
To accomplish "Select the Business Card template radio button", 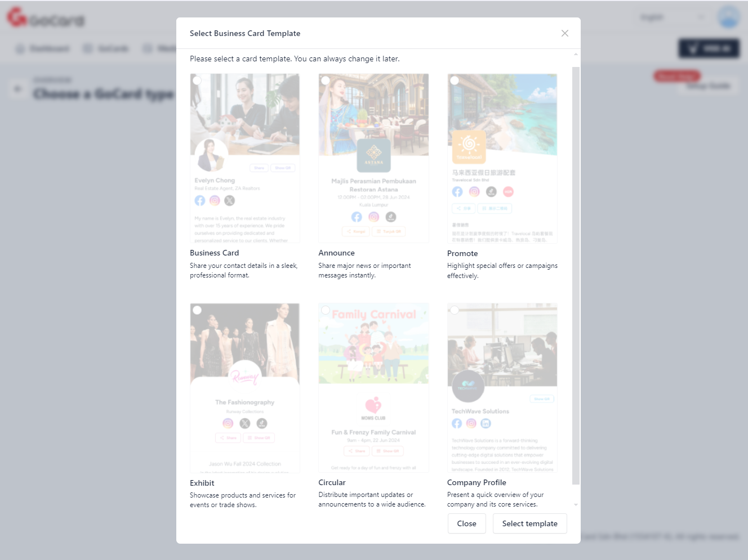I will (x=197, y=80).
